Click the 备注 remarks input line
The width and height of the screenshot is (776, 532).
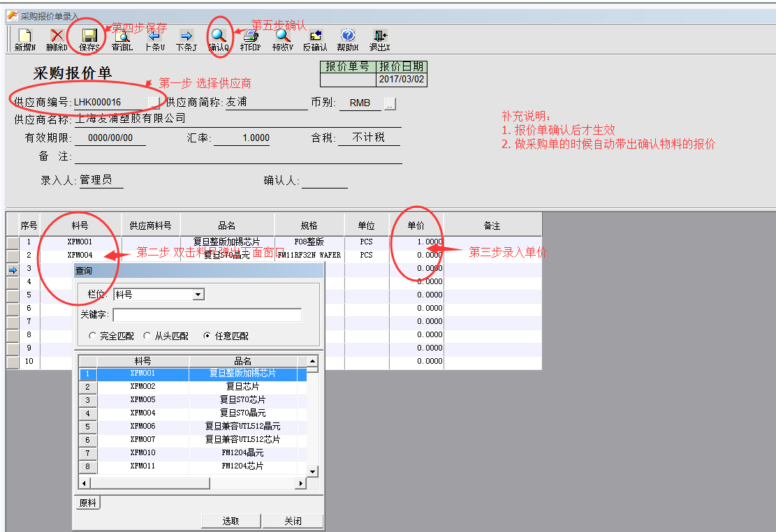pos(238,157)
